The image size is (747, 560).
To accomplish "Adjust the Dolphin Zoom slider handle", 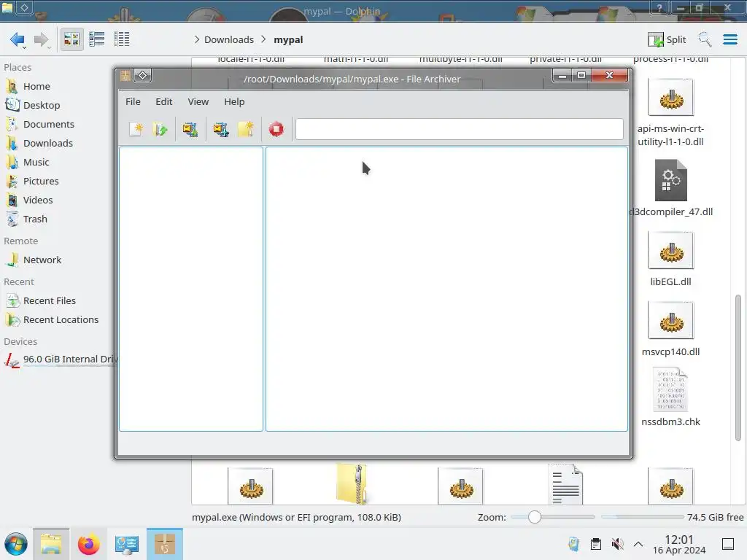I will tap(535, 517).
